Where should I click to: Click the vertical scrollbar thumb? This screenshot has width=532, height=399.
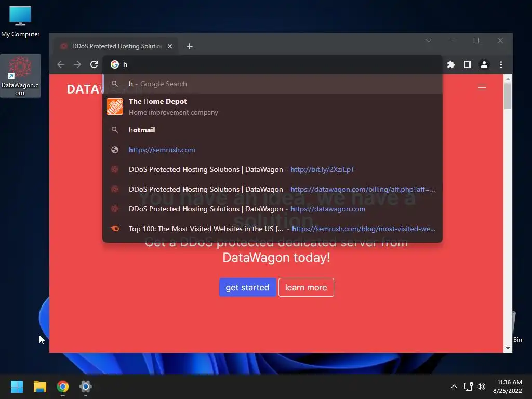[x=508, y=96]
